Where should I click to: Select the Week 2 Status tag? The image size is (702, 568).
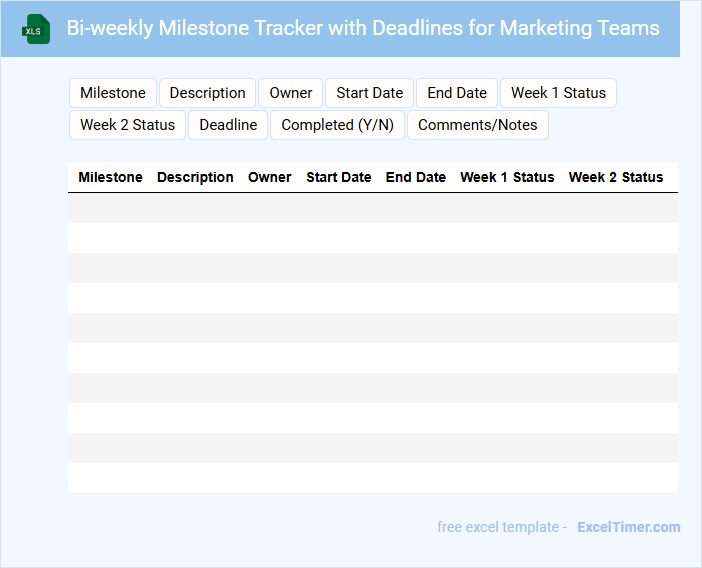point(127,125)
